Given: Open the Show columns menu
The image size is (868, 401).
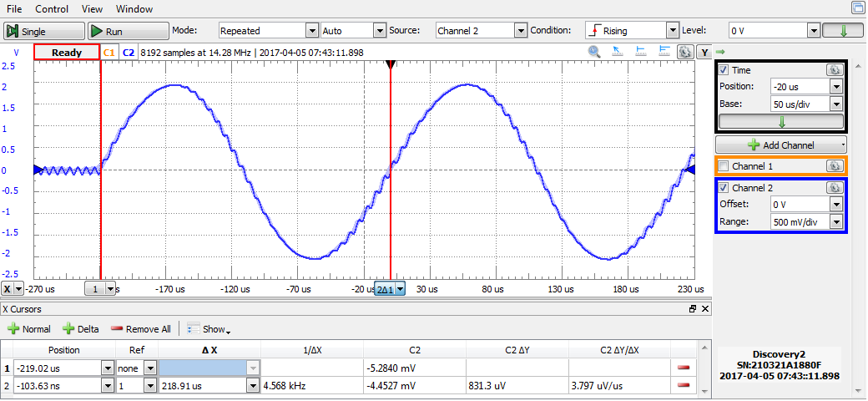Looking at the screenshot, I should (209, 329).
